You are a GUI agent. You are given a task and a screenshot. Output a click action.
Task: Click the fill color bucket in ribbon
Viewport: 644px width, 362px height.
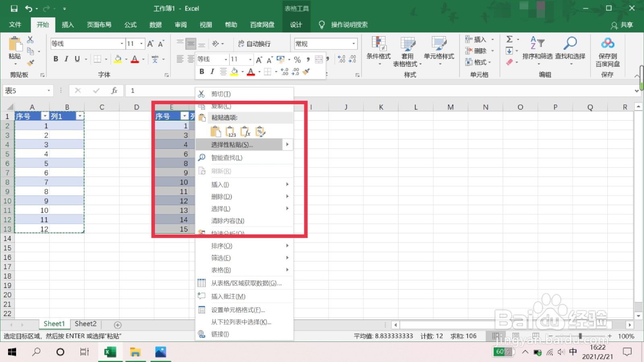coord(118,59)
